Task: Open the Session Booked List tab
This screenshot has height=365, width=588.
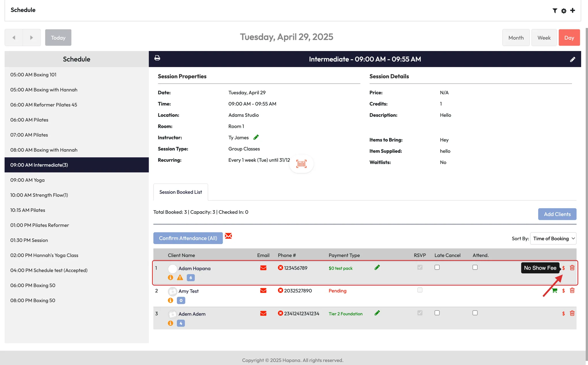Action: pyautogui.click(x=181, y=192)
